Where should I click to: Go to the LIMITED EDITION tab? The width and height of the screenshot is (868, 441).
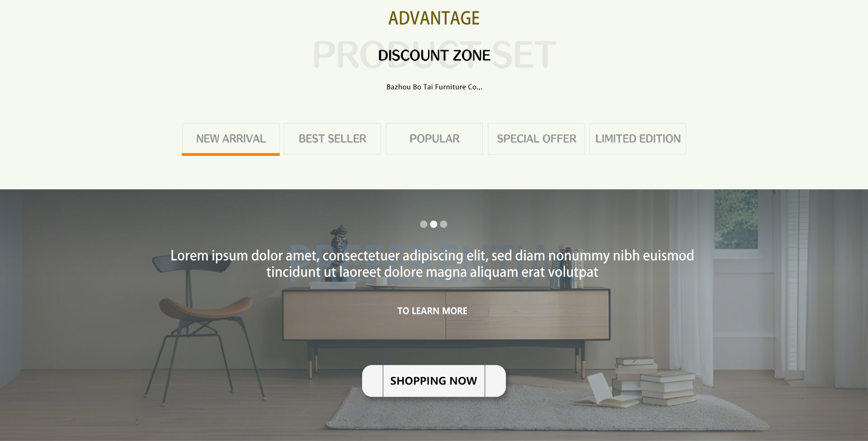point(638,139)
